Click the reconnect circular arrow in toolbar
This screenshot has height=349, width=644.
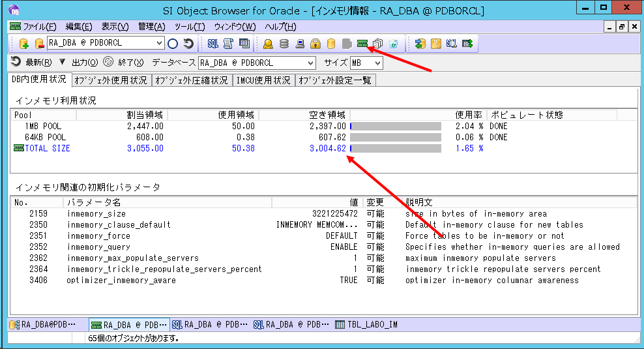188,44
